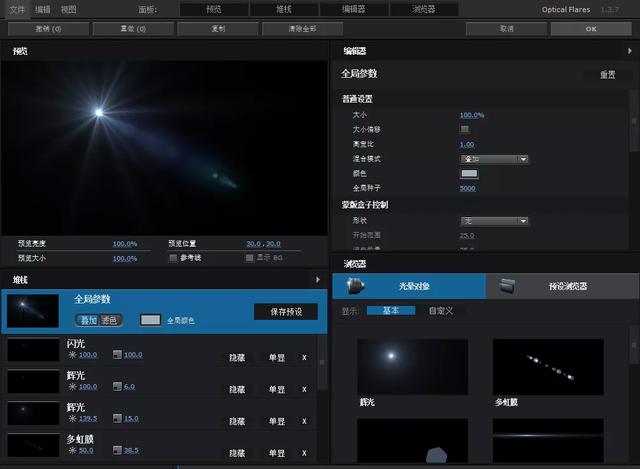Click the 全局种子 value 5000

point(467,189)
